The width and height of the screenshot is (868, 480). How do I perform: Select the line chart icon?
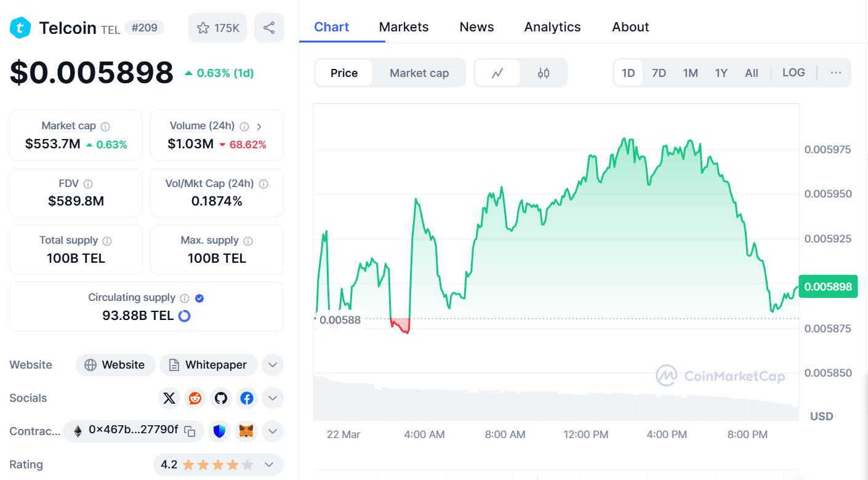point(497,72)
